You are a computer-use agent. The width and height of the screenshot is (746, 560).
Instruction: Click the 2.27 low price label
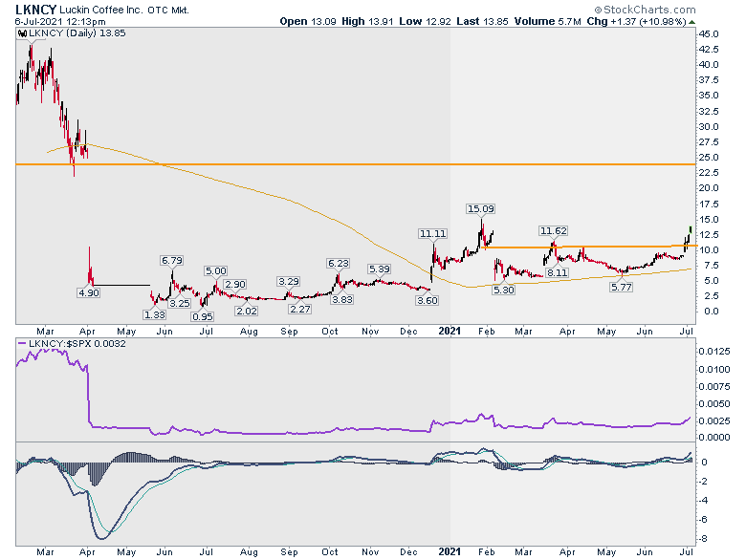click(300, 309)
